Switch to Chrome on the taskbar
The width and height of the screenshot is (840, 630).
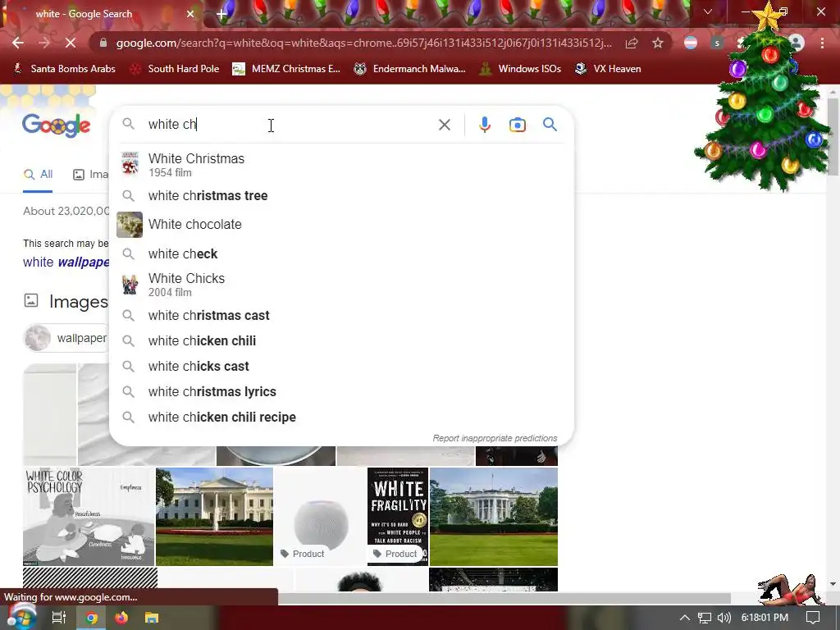pyautogui.click(x=92, y=618)
